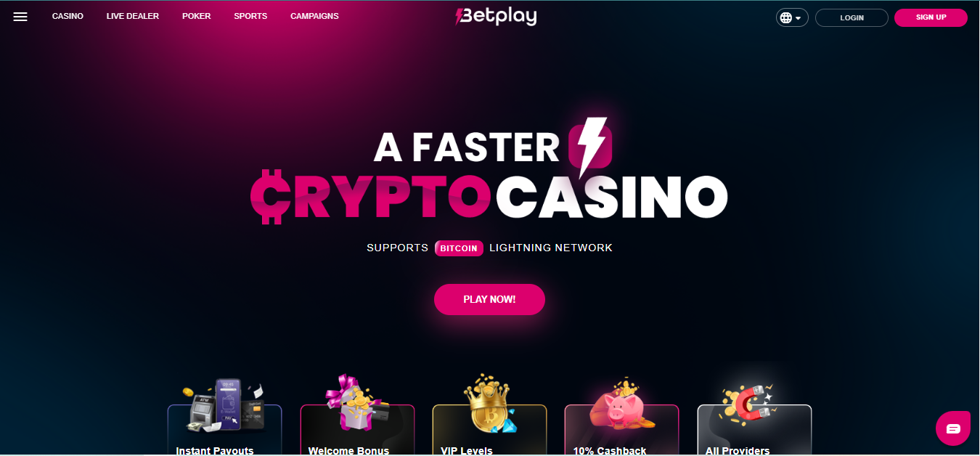The width and height of the screenshot is (980, 456).
Task: Click the Sign Up button
Action: point(931,17)
